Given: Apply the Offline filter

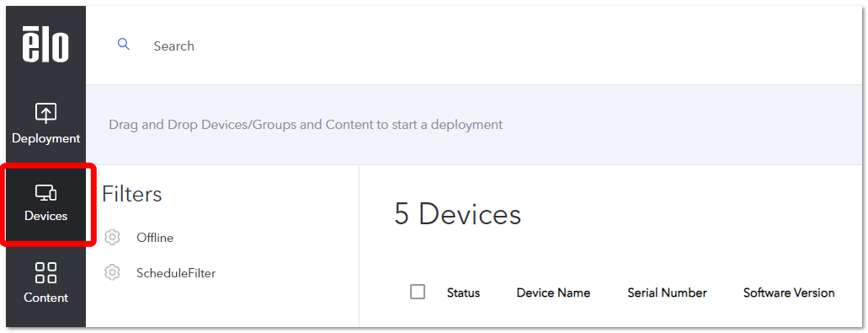Looking at the screenshot, I should point(155,238).
